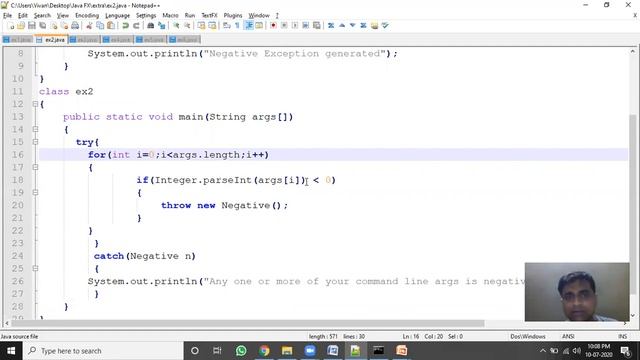Open WhatsApp from the taskbar
Viewport: 640px width, 360px height.
(241, 351)
